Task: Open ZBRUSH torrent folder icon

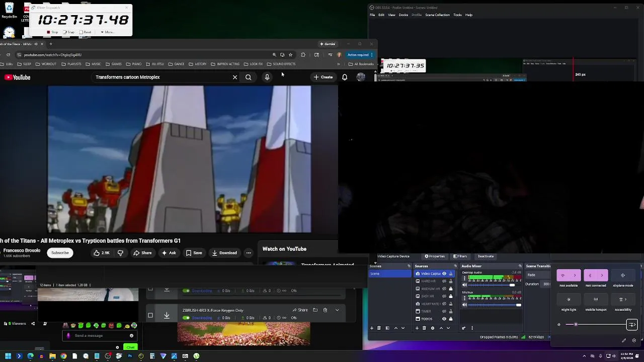Action: tap(315, 310)
